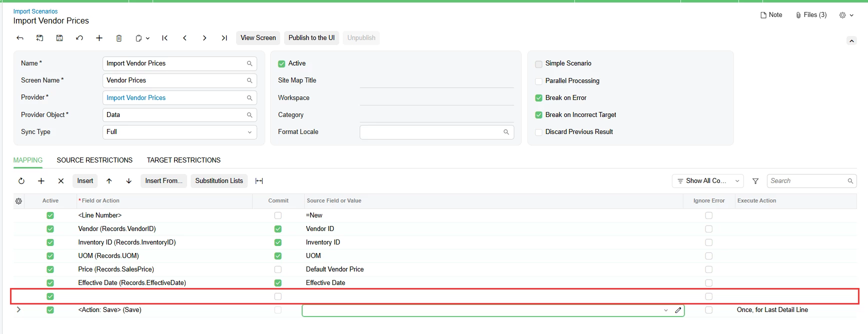Move mapping row down arrow

coord(129,181)
